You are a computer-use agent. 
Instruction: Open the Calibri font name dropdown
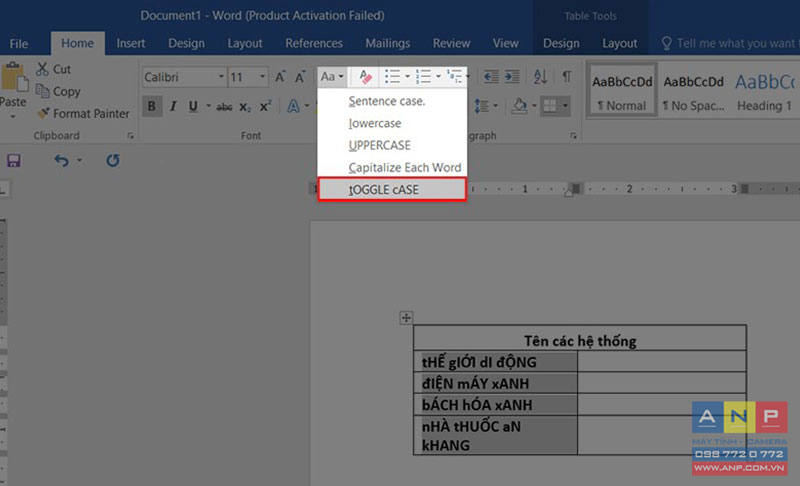click(x=221, y=77)
